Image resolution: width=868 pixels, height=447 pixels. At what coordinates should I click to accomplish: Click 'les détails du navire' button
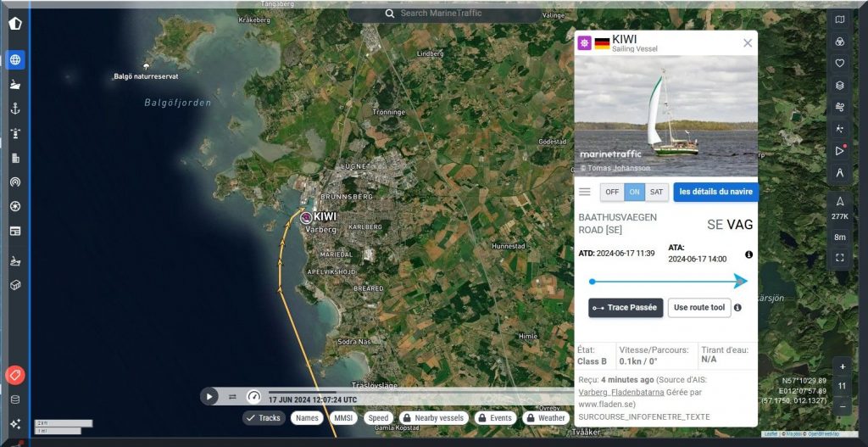pos(715,193)
